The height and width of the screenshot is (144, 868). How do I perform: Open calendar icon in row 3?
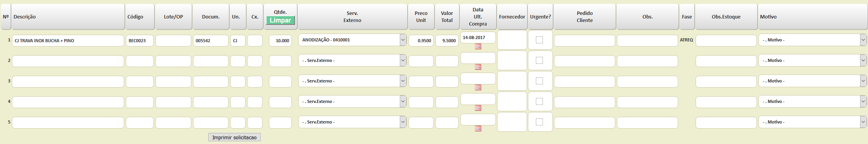point(478,88)
